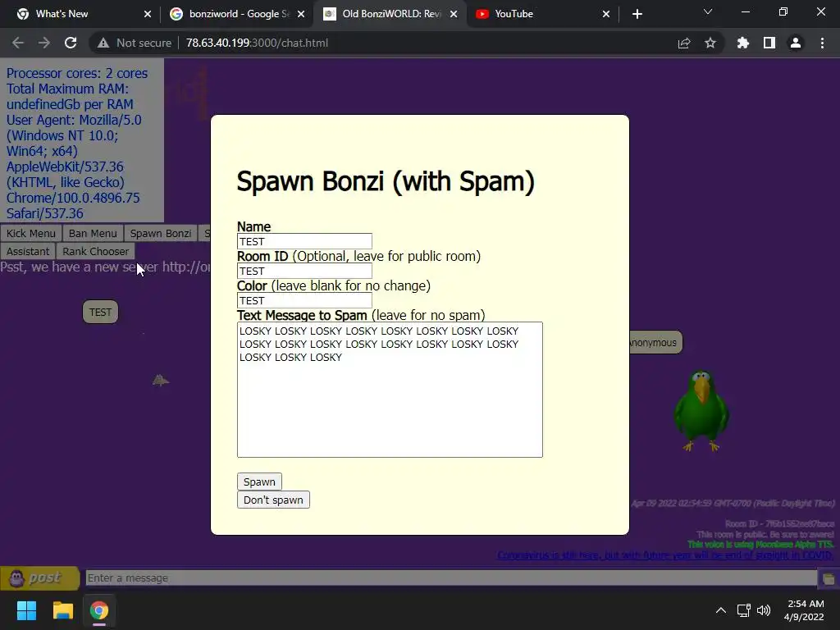The image size is (840, 630).
Task: Open the tab search chevron
Action: tap(708, 11)
